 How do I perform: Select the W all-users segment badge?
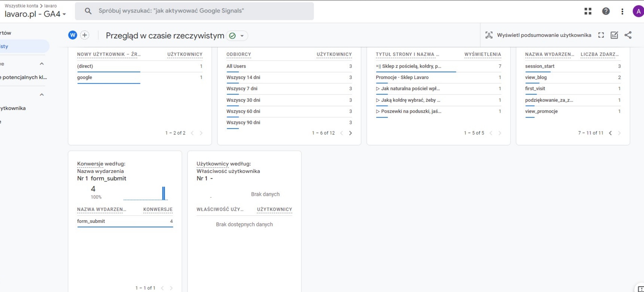coord(72,35)
